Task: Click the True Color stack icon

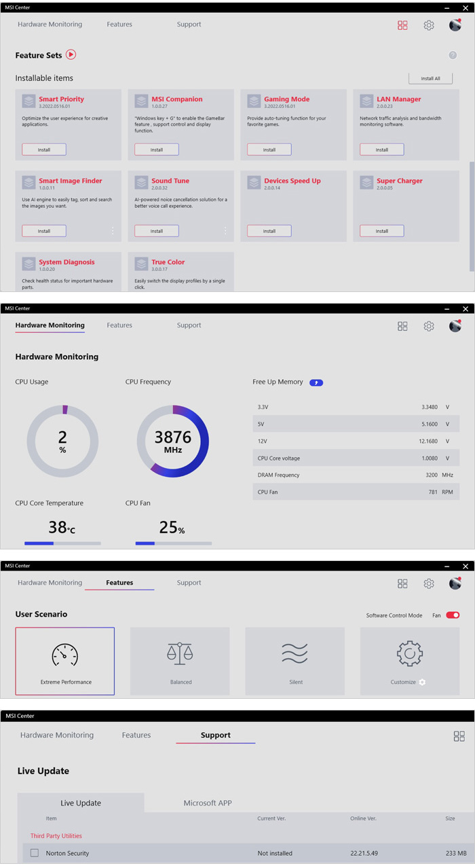Action: tap(141, 264)
